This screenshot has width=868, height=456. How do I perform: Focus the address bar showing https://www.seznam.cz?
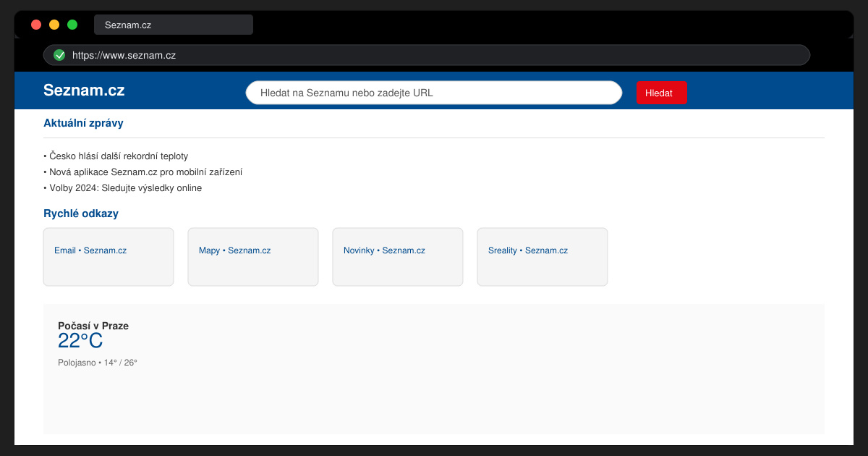click(x=427, y=55)
